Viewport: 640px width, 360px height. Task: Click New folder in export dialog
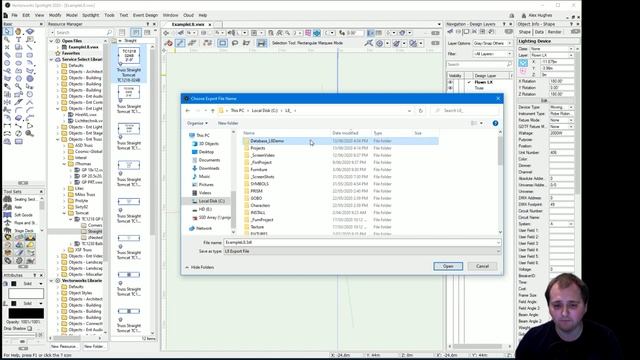[x=228, y=123]
